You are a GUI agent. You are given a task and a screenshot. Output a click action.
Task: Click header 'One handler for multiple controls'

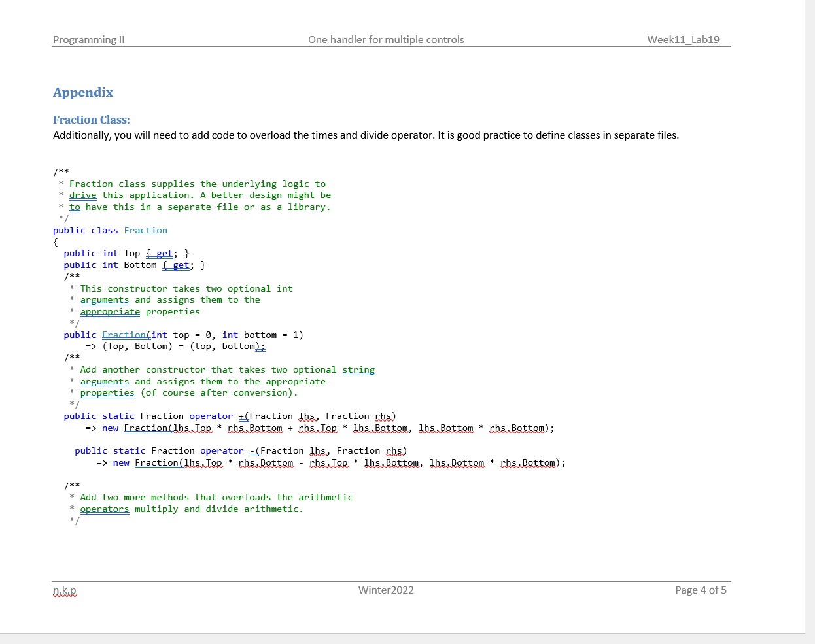tap(386, 39)
